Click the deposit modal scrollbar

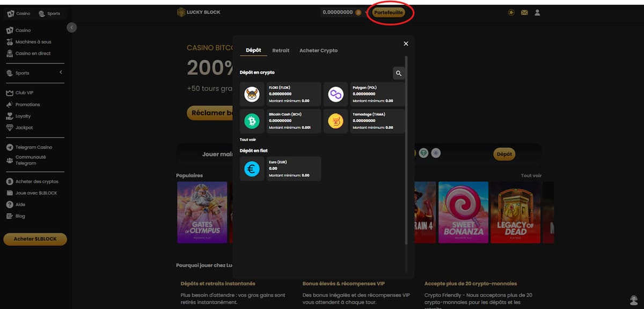(406, 150)
